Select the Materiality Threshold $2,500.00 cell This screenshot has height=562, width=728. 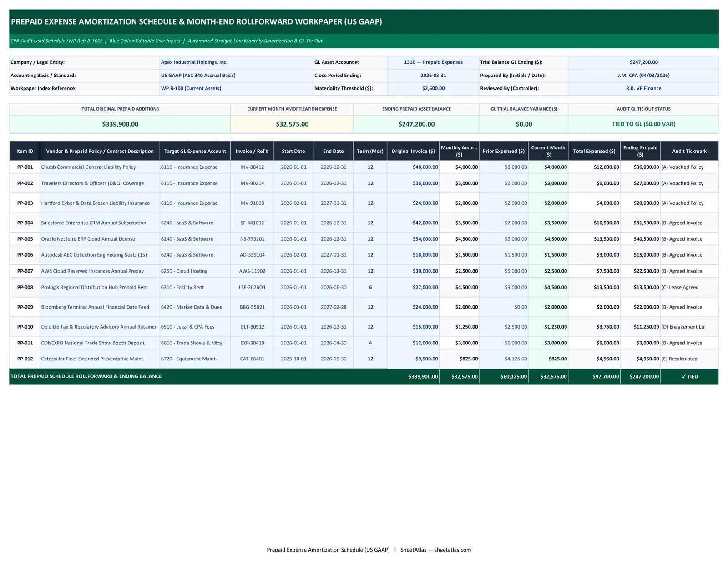coord(433,89)
